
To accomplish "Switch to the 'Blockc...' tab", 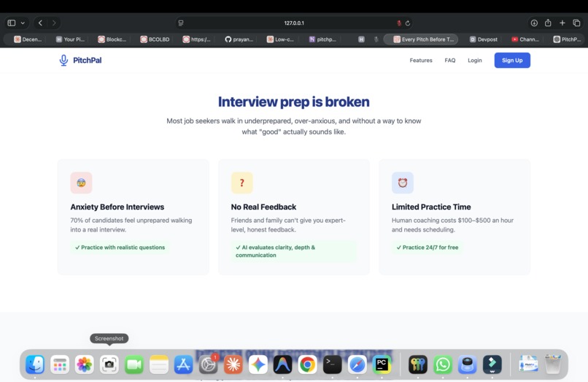I will click(x=112, y=39).
